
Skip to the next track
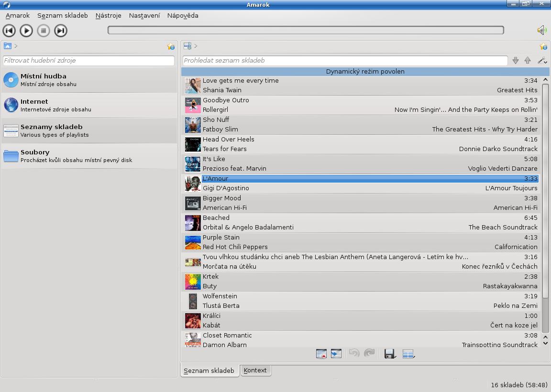[61, 31]
